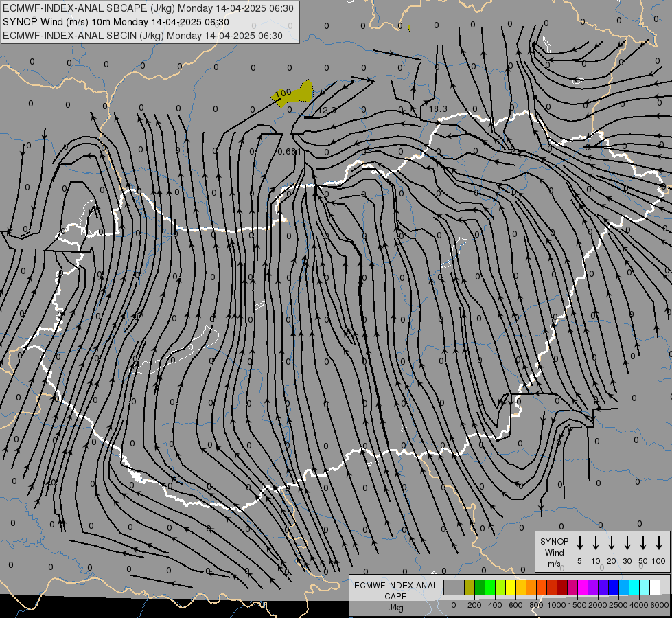This screenshot has width=672, height=618.
Task: Click the m/s unit in the wind legend
Action: (x=554, y=564)
